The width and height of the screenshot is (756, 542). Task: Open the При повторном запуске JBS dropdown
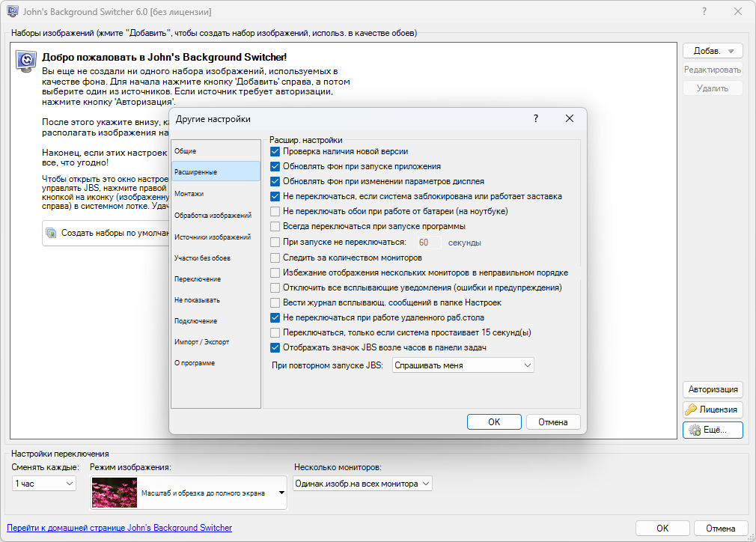pyautogui.click(x=463, y=365)
